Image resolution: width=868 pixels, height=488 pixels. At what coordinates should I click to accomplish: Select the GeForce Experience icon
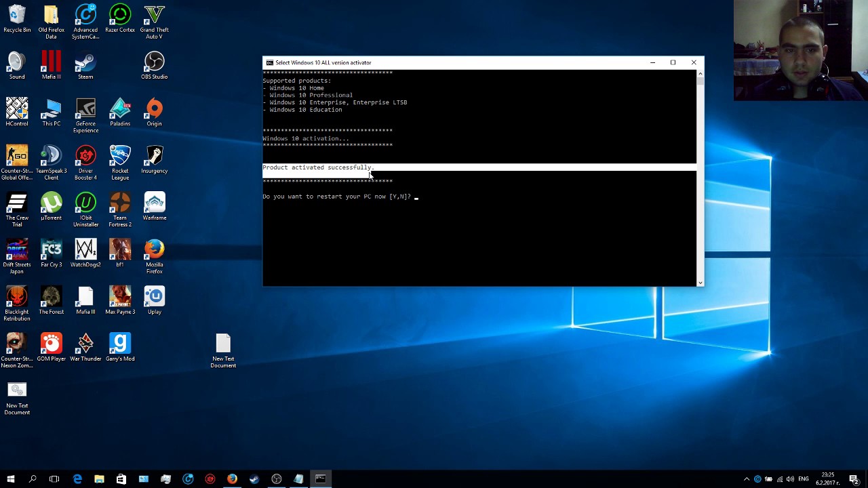click(x=85, y=116)
